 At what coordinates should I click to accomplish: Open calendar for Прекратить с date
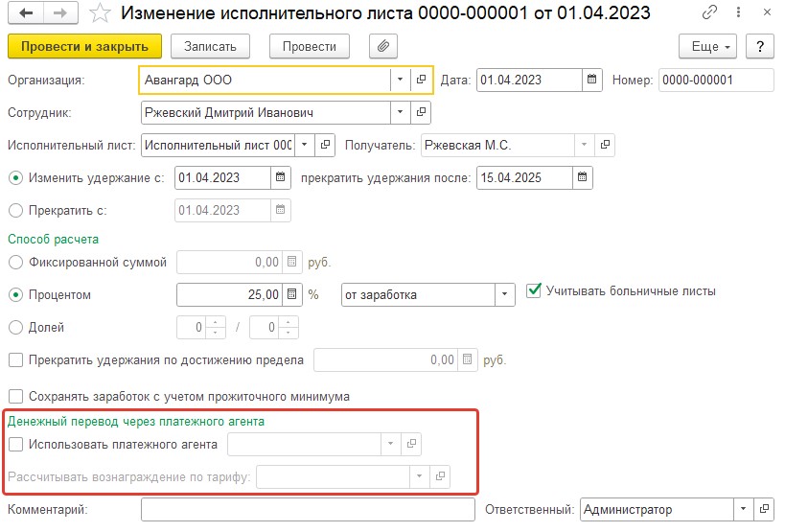click(280, 210)
